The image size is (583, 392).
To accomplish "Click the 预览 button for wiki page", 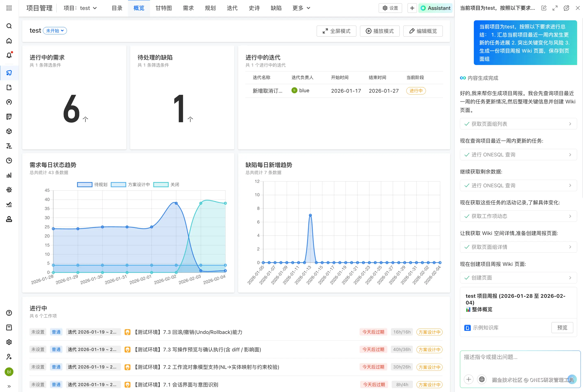I will pyautogui.click(x=562, y=327).
